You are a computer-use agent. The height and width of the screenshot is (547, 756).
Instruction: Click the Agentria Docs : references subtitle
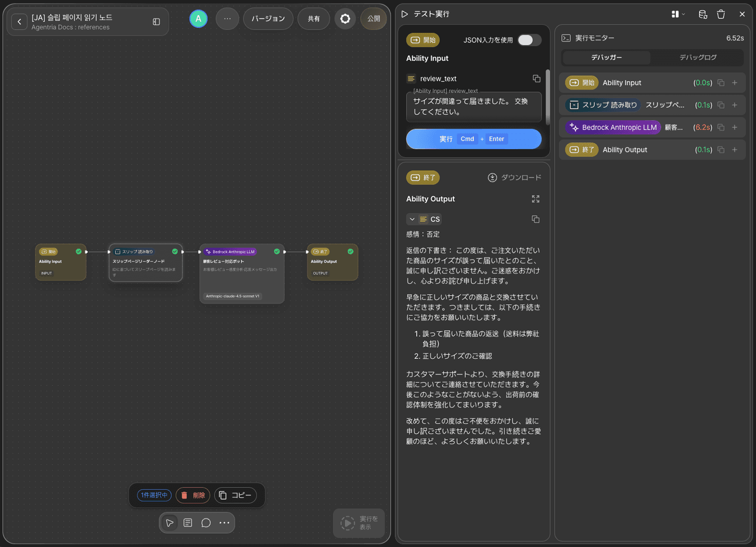click(x=70, y=27)
